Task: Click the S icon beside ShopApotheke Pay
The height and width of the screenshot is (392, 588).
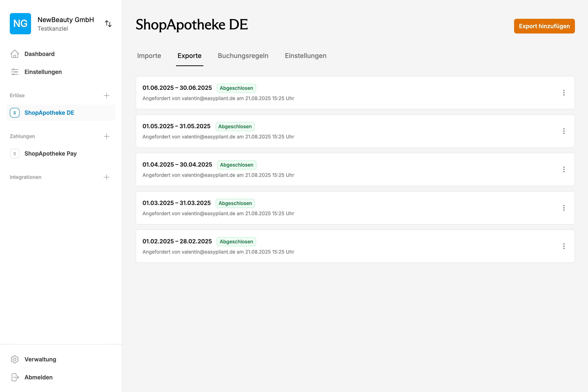Action: click(x=15, y=154)
